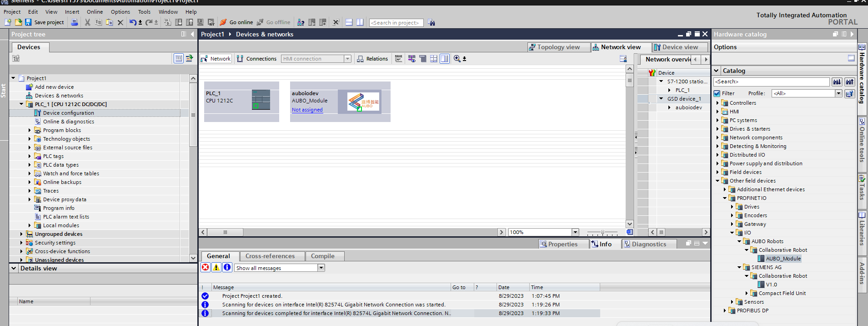868x326 pixels.
Task: Expand the PLC tags tree node
Action: point(30,156)
